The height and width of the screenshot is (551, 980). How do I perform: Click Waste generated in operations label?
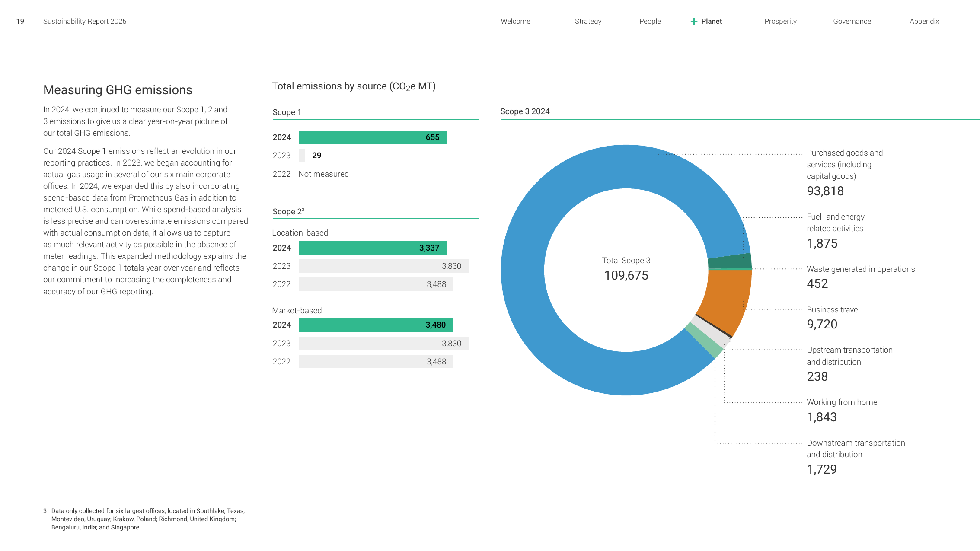coord(861,269)
